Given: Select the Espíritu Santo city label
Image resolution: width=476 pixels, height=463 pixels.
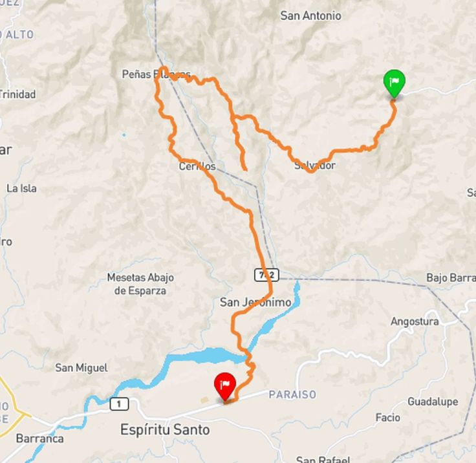Looking at the screenshot, I should (x=165, y=430).
